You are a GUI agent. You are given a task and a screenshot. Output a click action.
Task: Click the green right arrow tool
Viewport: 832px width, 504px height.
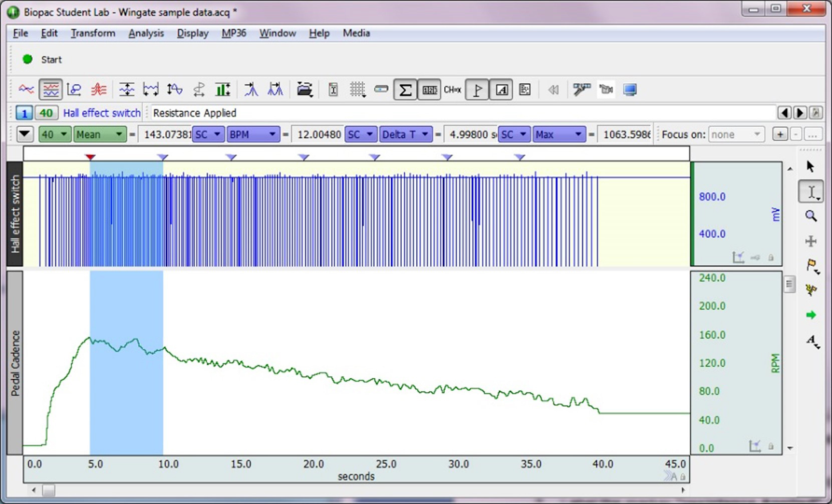(811, 315)
